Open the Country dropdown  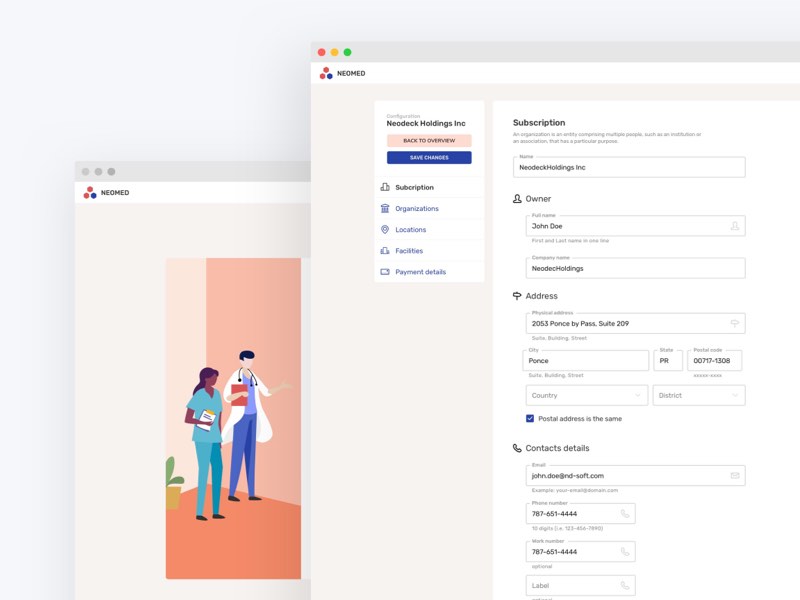pyautogui.click(x=587, y=395)
